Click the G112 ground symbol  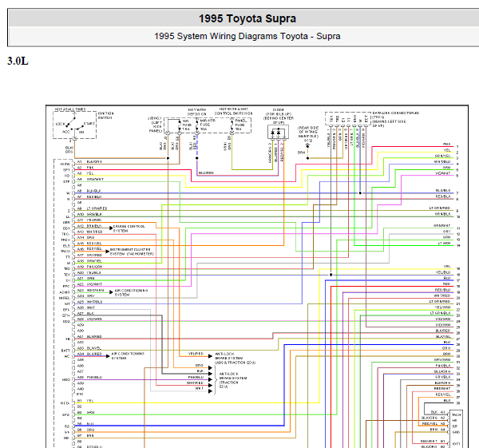coord(307,146)
